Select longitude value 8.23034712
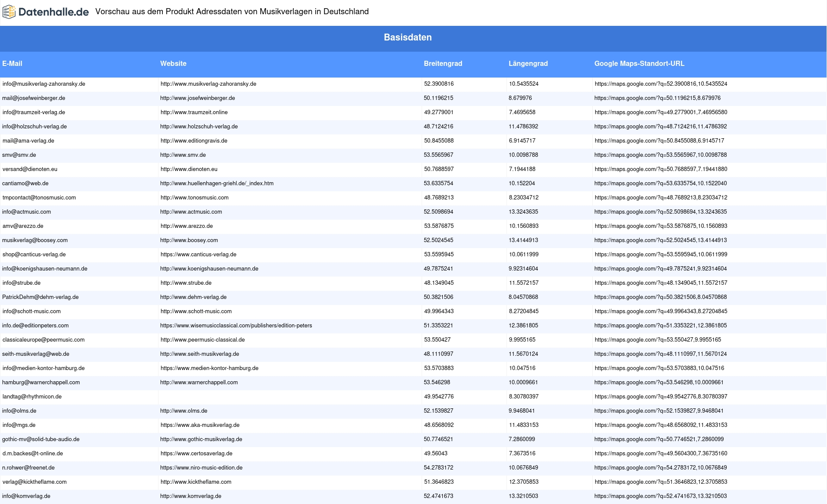The width and height of the screenshot is (827, 504). point(524,198)
